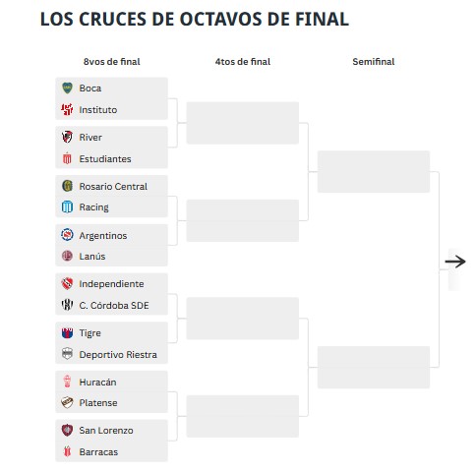Click the Boca Juniors crest icon
Image resolution: width=476 pixels, height=472 pixels.
[67, 88]
